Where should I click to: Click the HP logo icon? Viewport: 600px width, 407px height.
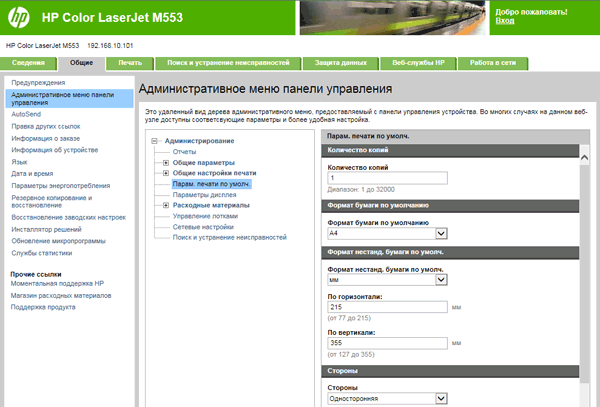[x=19, y=18]
